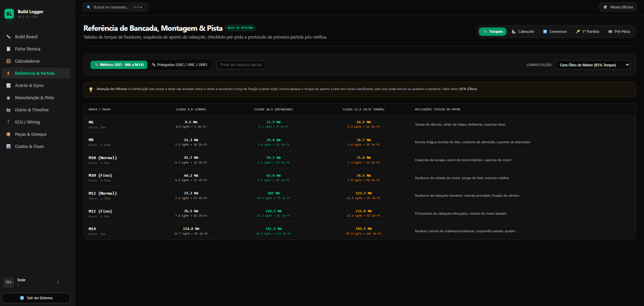Image resolution: width=644 pixels, height=306 pixels.
Task: Click the Diário & Timeline icon
Action: 8,110
